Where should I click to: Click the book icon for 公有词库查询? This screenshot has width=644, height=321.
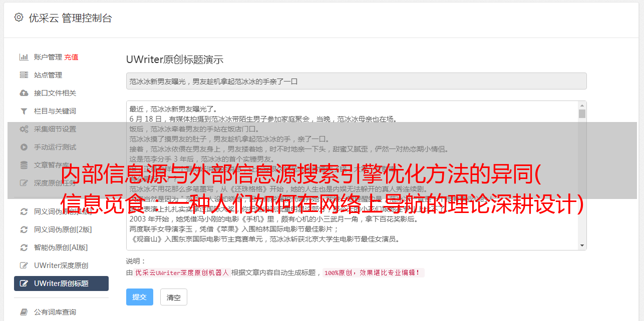point(24,312)
